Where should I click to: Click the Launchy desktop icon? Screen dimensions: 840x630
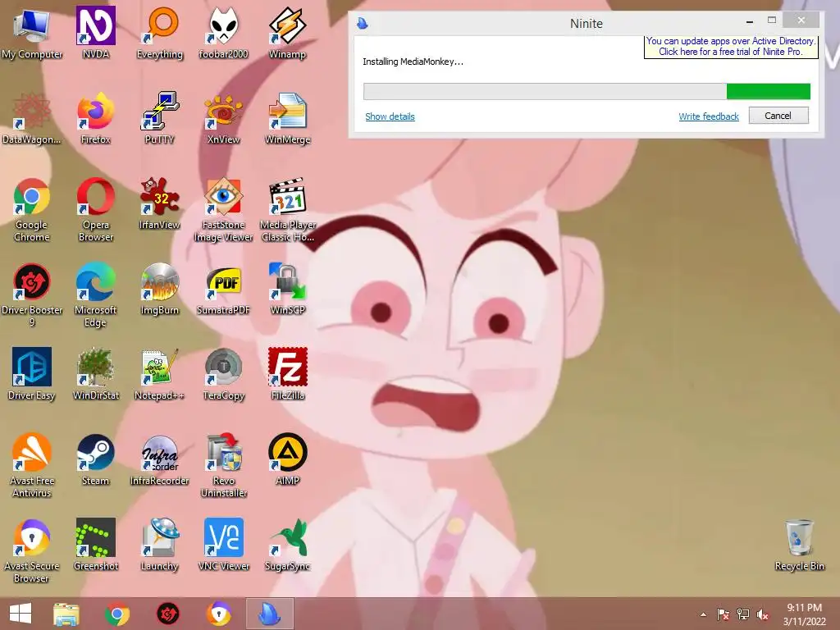(x=160, y=545)
